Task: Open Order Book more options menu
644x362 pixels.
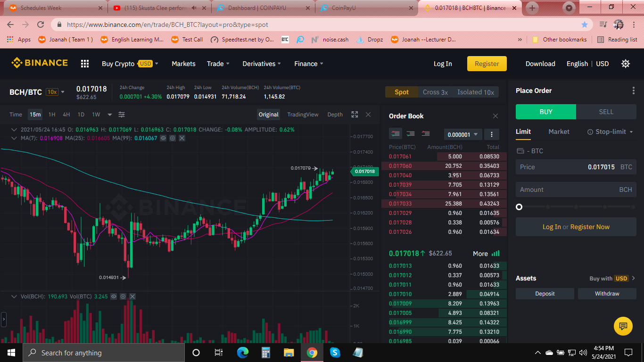Action: (492, 134)
